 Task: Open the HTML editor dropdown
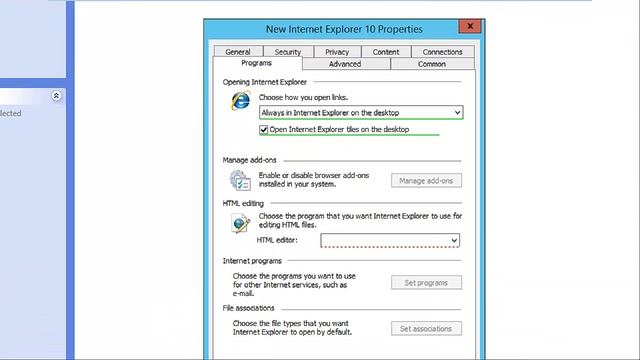point(390,240)
